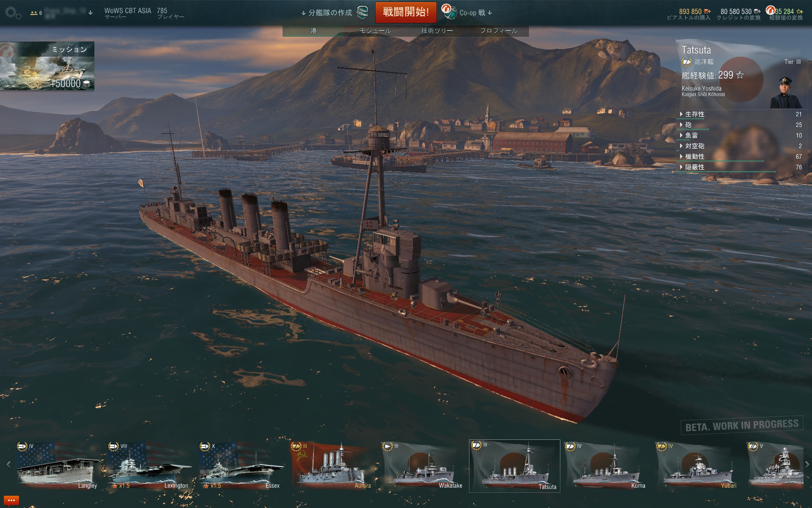Click 分艦隊の作成 create division

pyautogui.click(x=330, y=13)
